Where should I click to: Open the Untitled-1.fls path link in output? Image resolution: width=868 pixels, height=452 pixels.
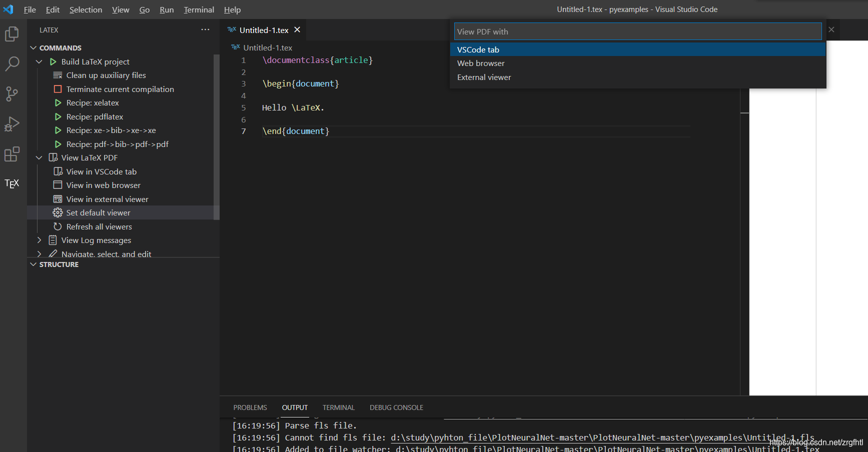[602, 437]
